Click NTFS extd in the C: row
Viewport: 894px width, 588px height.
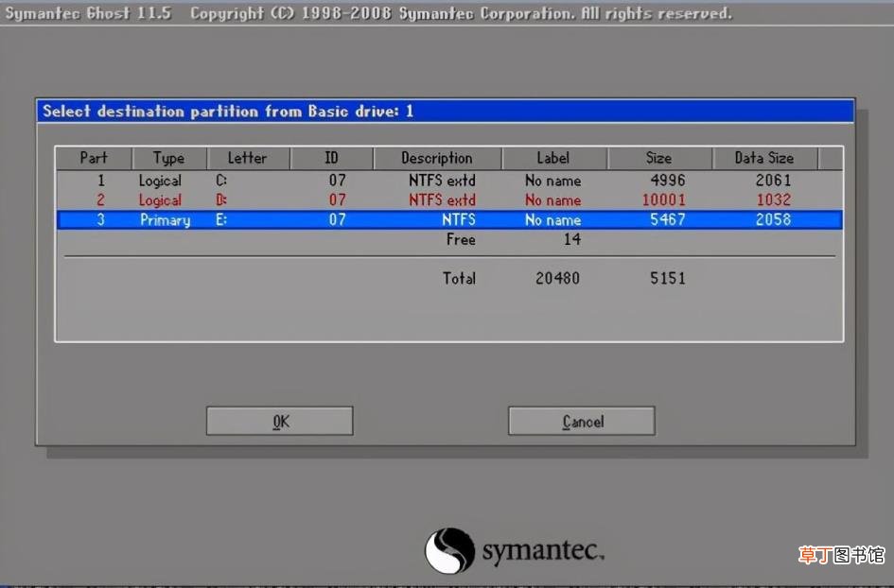click(x=442, y=181)
